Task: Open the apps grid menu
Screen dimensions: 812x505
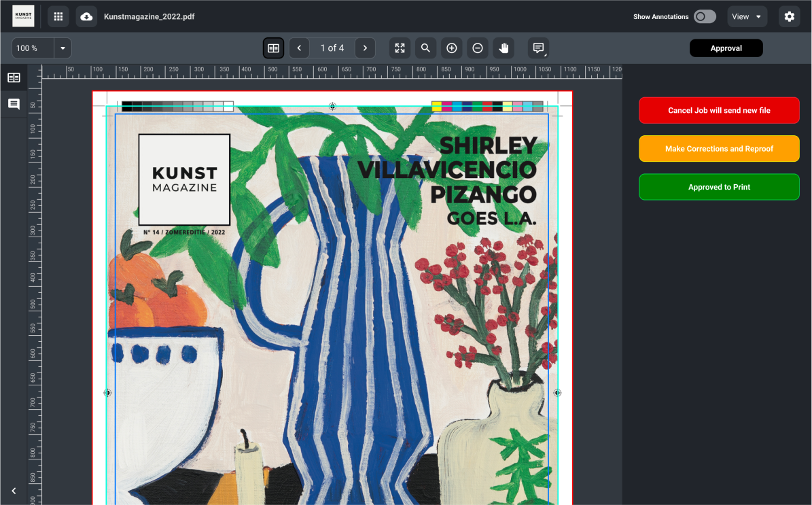Action: click(x=58, y=16)
